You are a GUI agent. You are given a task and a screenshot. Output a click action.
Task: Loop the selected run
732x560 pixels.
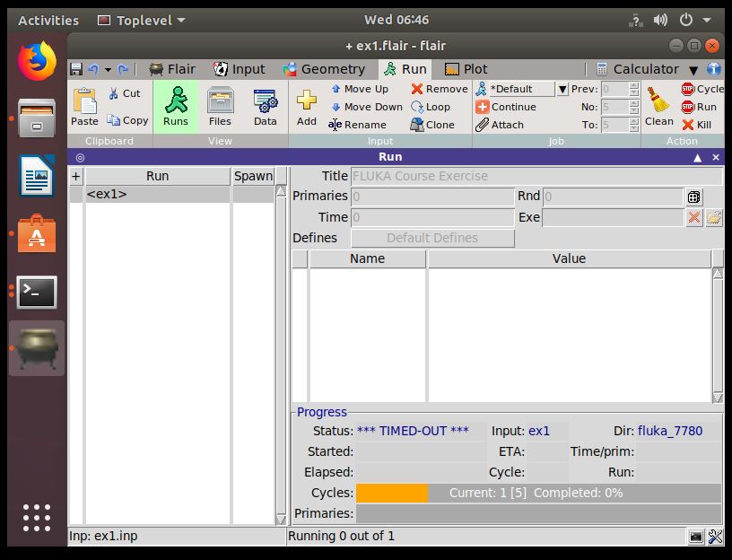point(431,107)
